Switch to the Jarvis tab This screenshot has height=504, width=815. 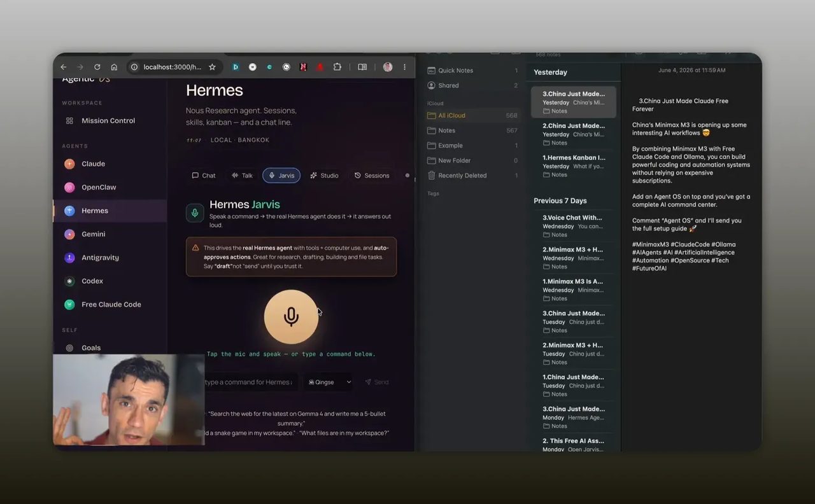point(281,175)
